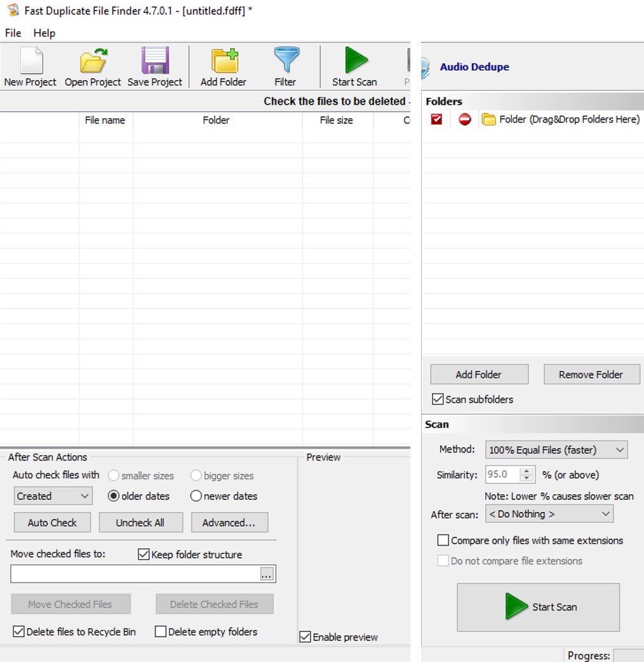Toggle Delete files to Recycle Bin

coord(18,632)
